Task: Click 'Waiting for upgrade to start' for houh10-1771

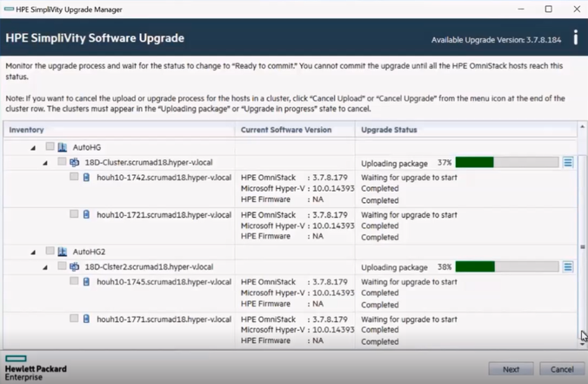Action: [x=409, y=319]
